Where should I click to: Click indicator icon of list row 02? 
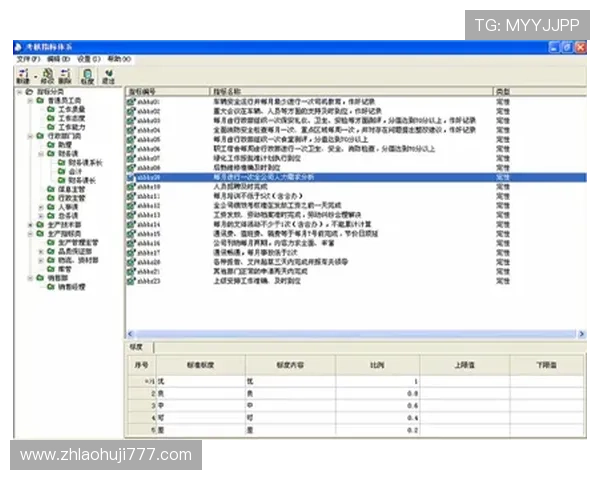131,111
